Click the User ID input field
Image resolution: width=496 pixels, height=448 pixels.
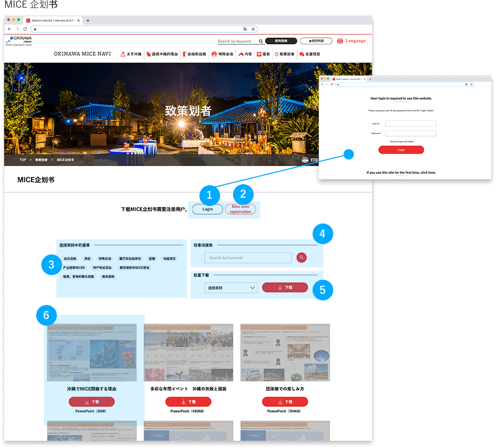pyautogui.click(x=411, y=124)
